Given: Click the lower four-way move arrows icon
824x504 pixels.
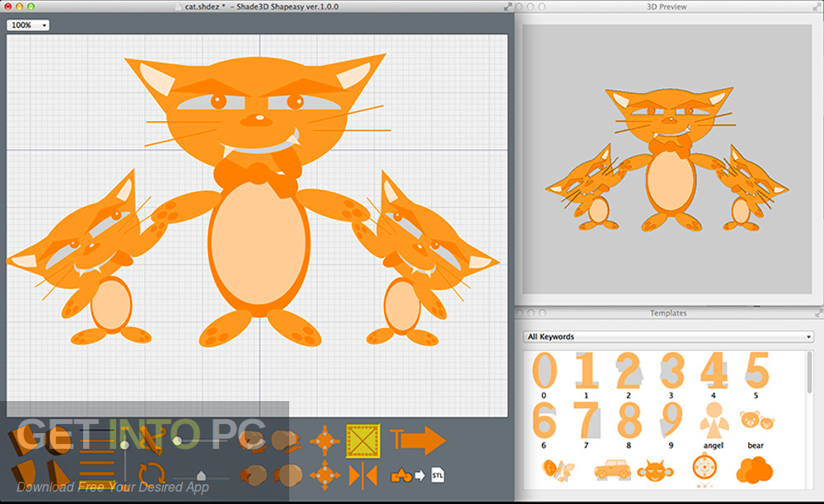Looking at the screenshot, I should point(325,475).
